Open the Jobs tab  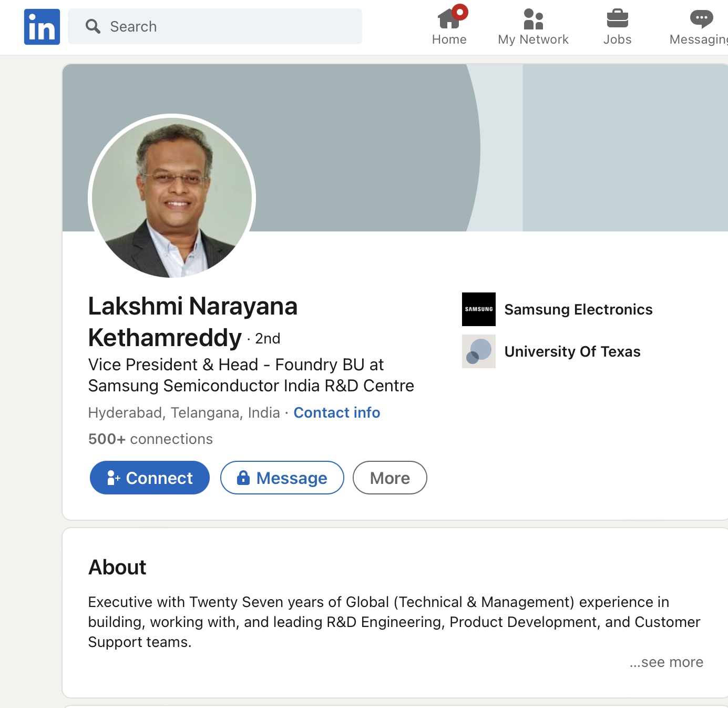click(x=617, y=27)
